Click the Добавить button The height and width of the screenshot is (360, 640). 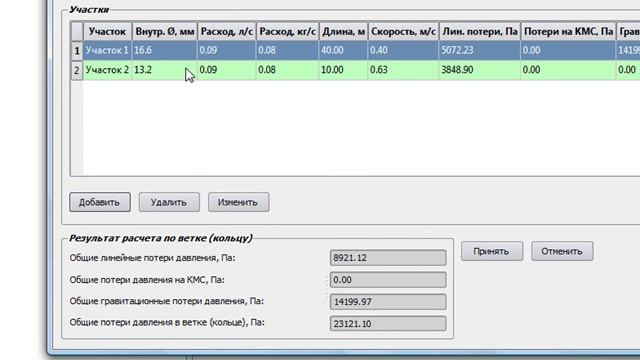point(100,202)
